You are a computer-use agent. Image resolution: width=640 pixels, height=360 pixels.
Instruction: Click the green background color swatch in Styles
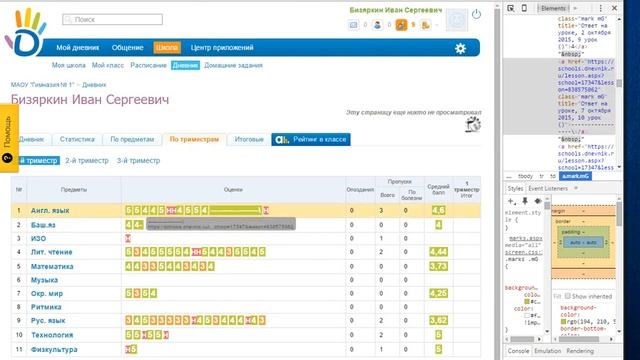tap(527, 302)
